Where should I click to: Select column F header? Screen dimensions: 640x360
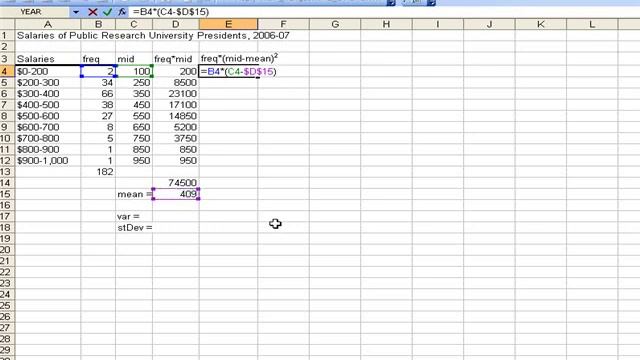click(283, 24)
